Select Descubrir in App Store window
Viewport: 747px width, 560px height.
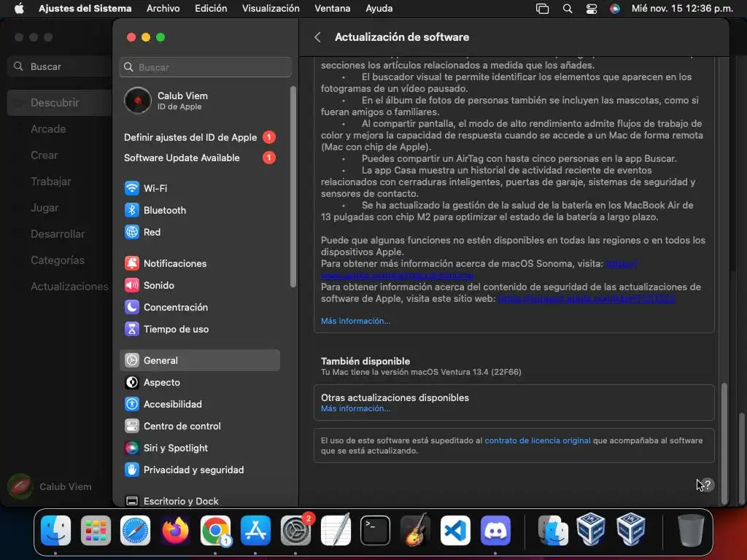pos(60,103)
